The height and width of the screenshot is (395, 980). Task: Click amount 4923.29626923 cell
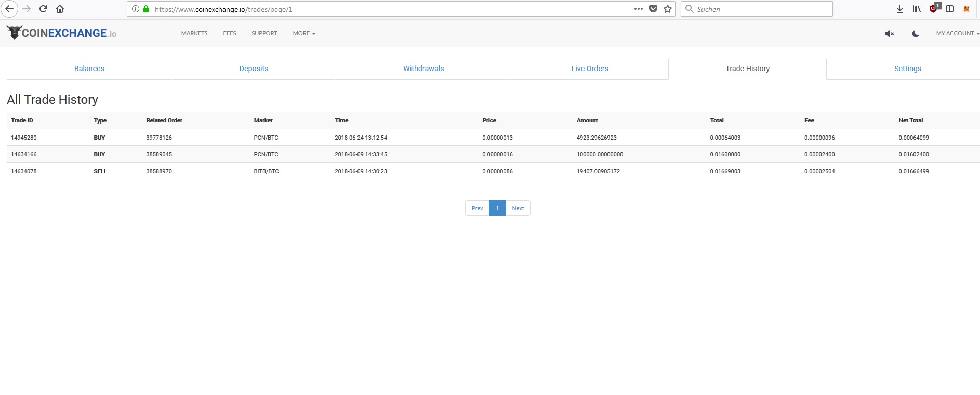pyautogui.click(x=597, y=138)
